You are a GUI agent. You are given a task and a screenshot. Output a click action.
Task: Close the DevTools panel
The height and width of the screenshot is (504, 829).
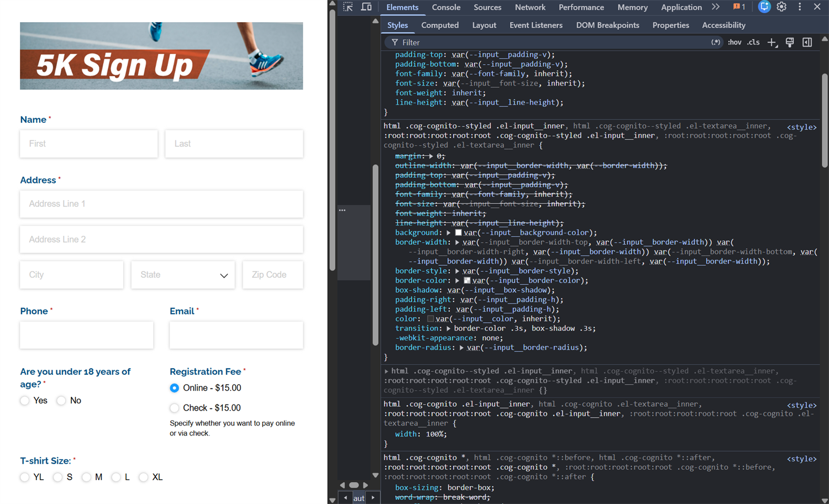[817, 7]
